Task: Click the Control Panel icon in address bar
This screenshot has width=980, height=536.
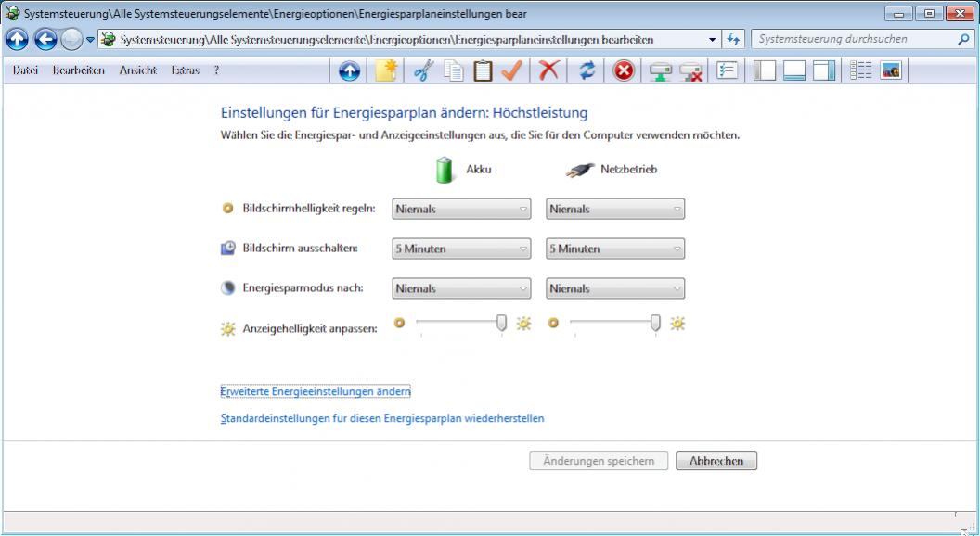Action: click(109, 39)
